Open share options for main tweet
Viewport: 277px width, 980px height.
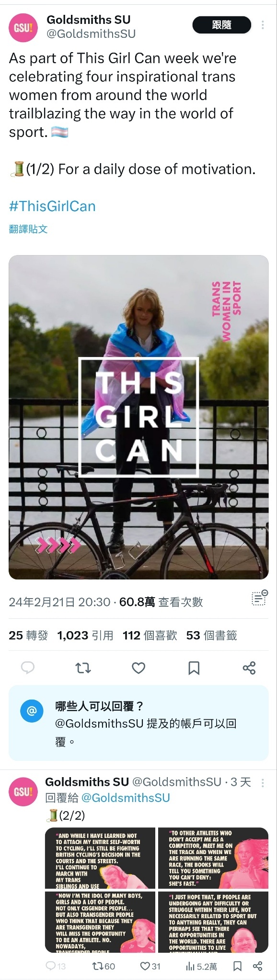click(x=249, y=668)
